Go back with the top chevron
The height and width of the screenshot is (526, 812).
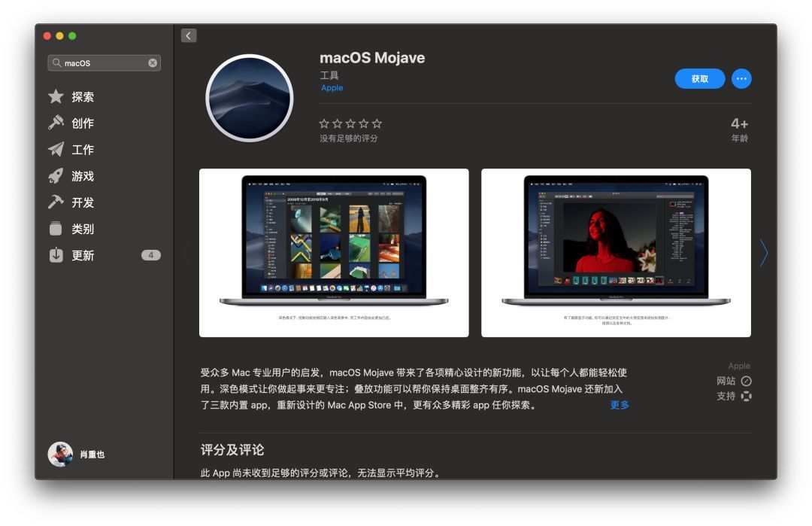[x=189, y=35]
